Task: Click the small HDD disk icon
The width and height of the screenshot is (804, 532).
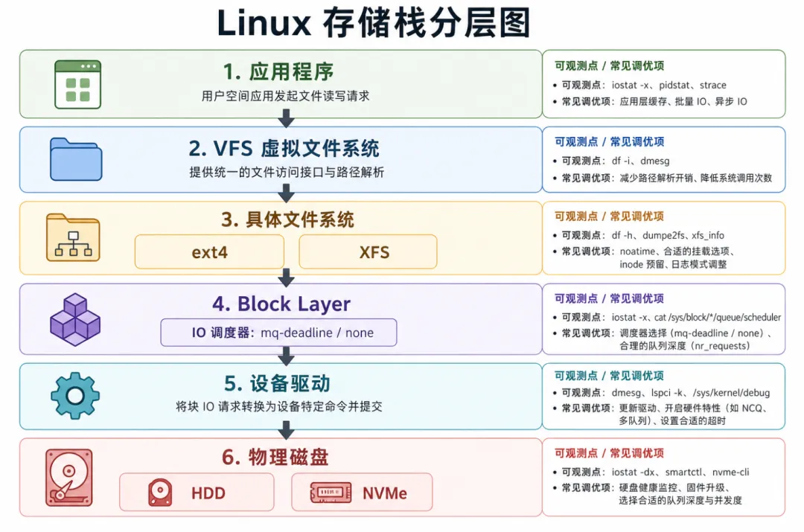Action: 160,493
